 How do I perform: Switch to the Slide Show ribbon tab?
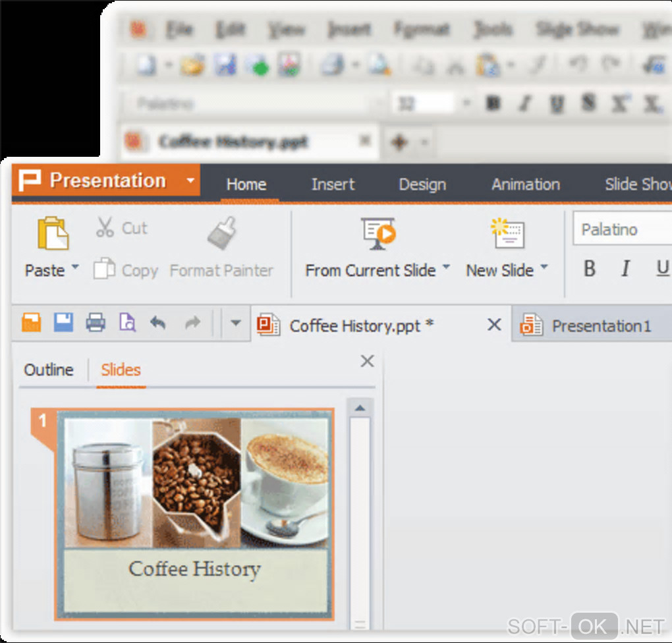click(638, 184)
